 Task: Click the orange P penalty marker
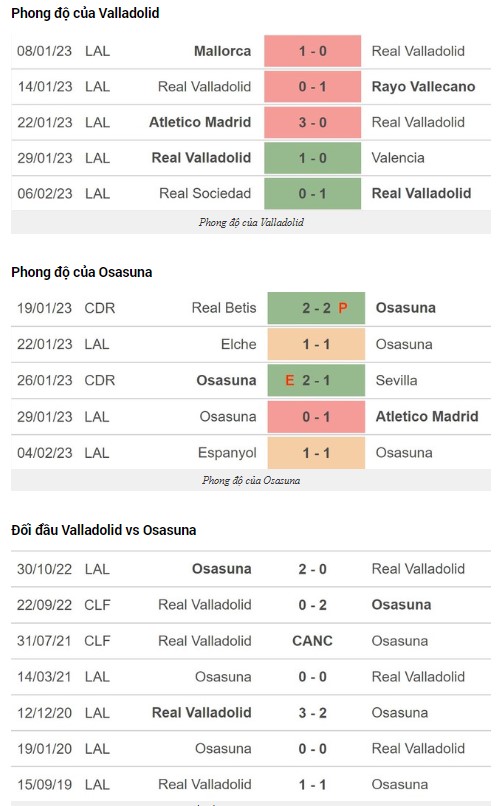(343, 308)
